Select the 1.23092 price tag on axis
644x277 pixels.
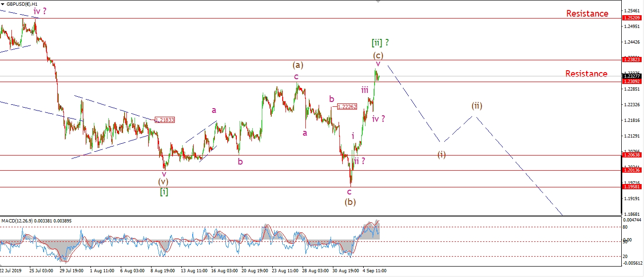tap(632, 81)
